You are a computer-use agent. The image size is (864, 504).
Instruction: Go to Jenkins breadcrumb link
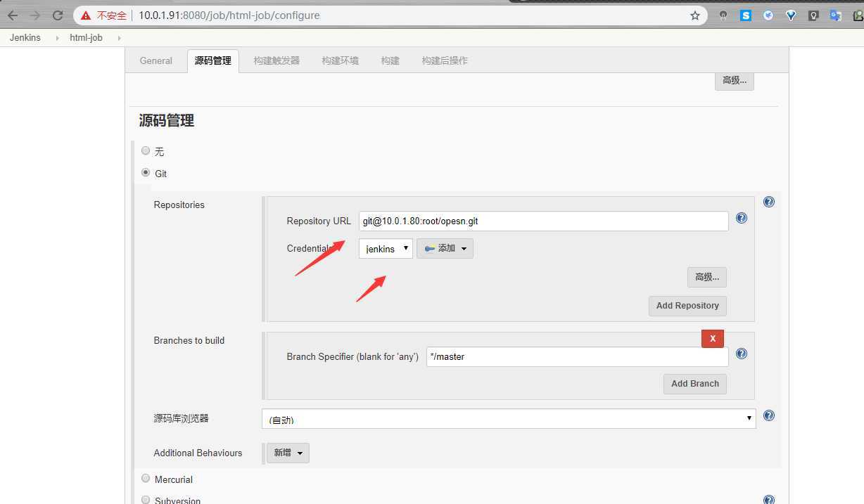25,38
